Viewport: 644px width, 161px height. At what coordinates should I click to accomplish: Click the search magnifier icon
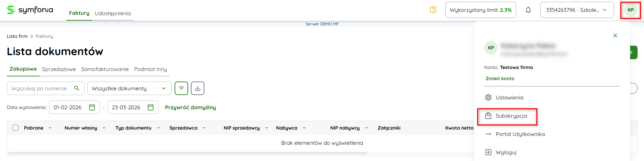[x=77, y=88]
